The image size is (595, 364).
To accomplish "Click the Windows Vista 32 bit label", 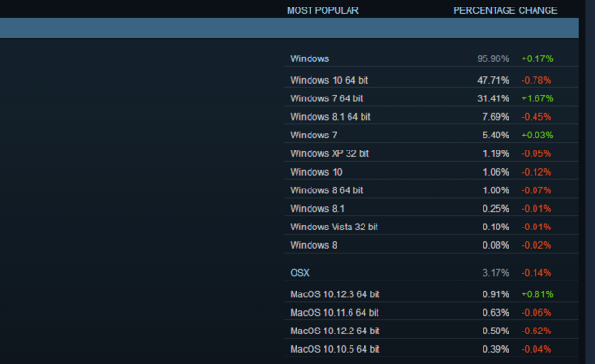I will 335,227.
